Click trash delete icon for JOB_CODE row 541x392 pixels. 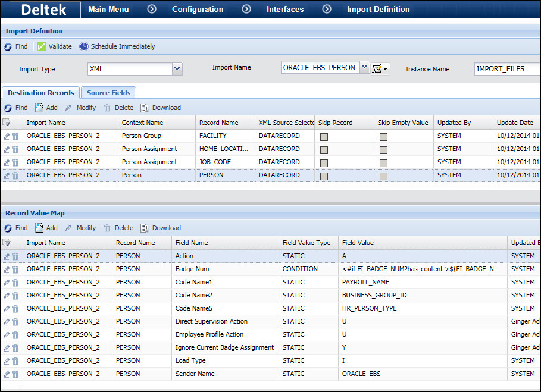coord(15,162)
